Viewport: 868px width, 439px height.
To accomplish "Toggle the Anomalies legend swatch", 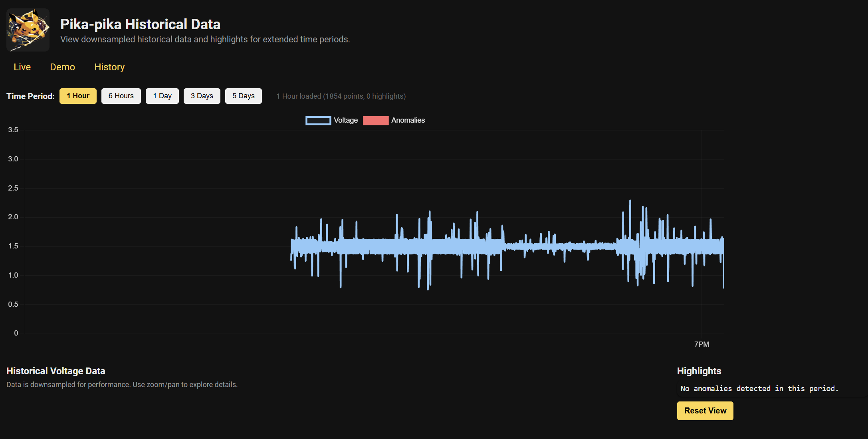I will [376, 121].
